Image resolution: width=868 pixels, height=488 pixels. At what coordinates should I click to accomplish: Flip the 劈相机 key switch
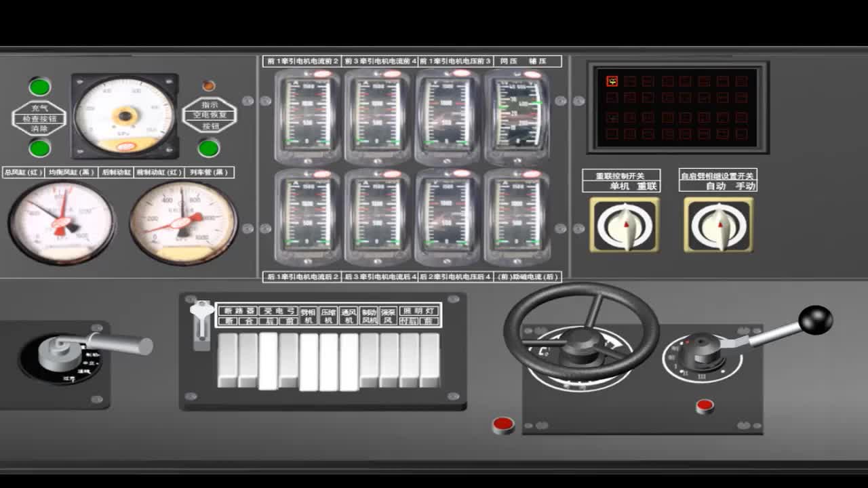click(309, 362)
